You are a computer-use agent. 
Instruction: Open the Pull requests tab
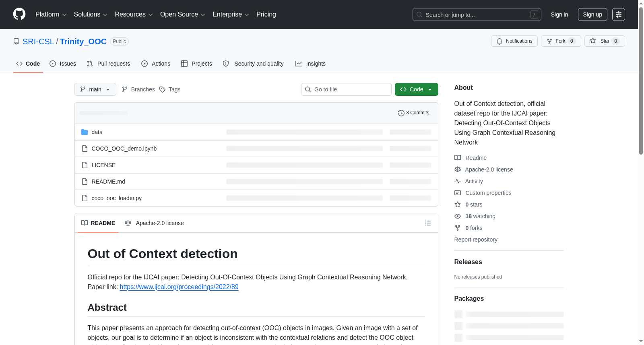click(x=108, y=64)
